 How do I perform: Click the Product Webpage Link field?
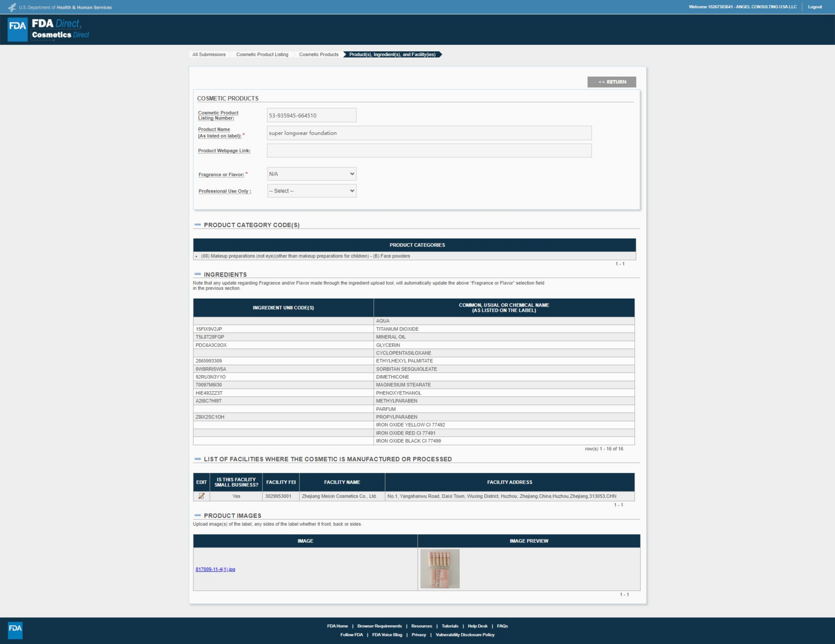click(x=429, y=151)
